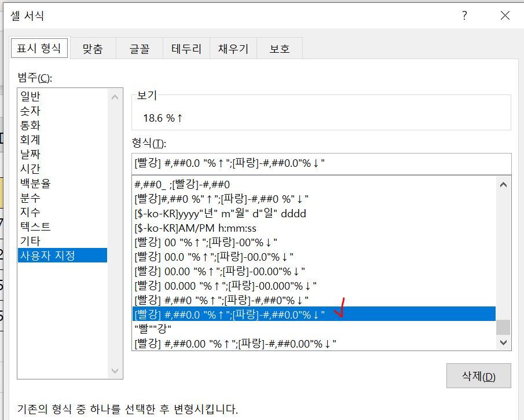Select highlighted format [빨강] #,##0.0 "%↑"
This screenshot has height=420, width=524.
[x=314, y=315]
